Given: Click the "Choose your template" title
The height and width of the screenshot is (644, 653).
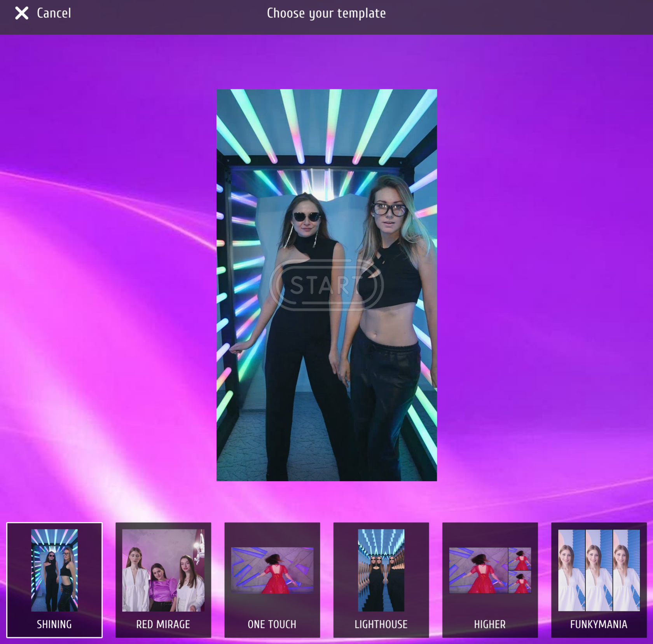Looking at the screenshot, I should pos(326,13).
